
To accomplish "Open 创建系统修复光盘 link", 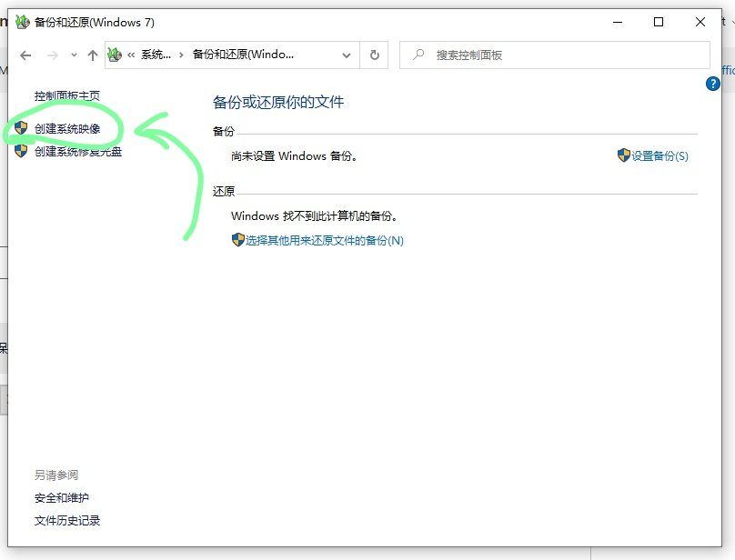I will pyautogui.click(x=78, y=152).
